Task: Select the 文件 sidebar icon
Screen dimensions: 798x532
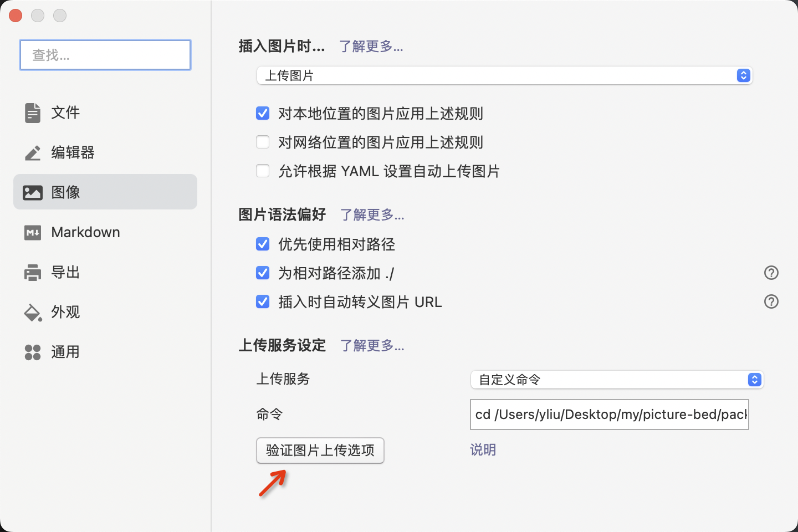Action: click(32, 112)
